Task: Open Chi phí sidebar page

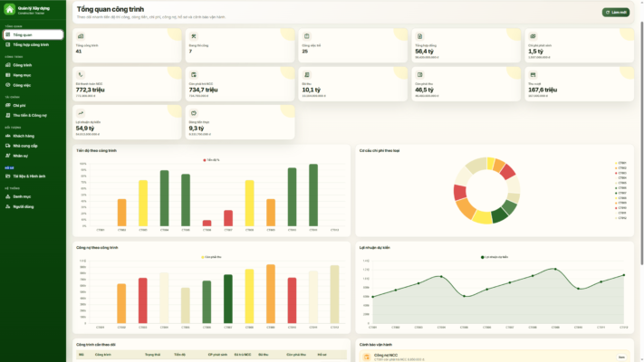Action: click(33, 106)
